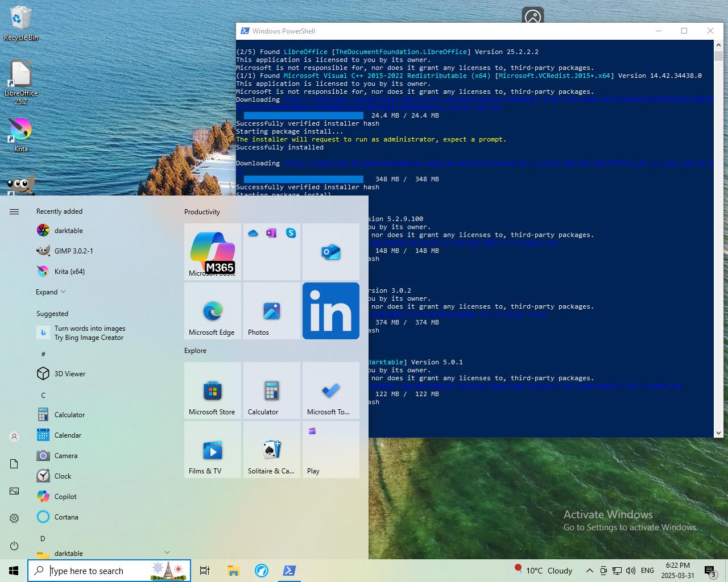Screen dimensions: 728x582
Task: Open the Power options in Start
Action: point(14,546)
